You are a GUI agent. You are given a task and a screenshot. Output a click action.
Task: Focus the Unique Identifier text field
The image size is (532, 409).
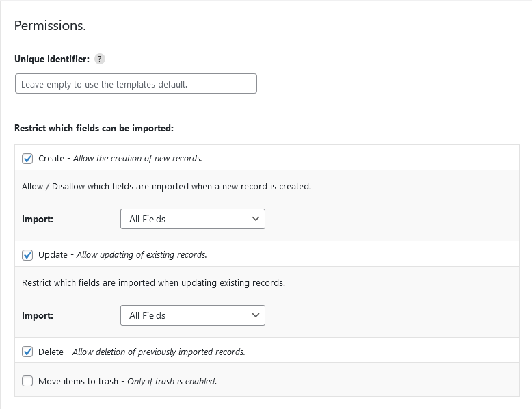pyautogui.click(x=135, y=83)
